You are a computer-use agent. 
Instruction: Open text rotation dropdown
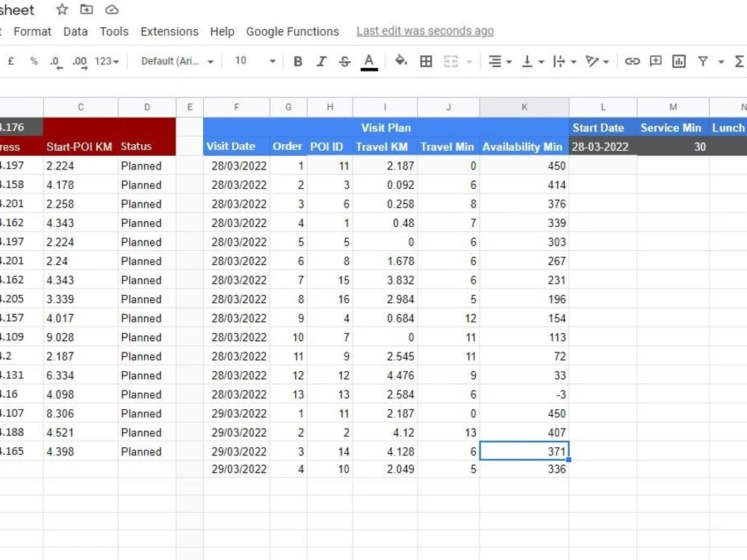597,61
